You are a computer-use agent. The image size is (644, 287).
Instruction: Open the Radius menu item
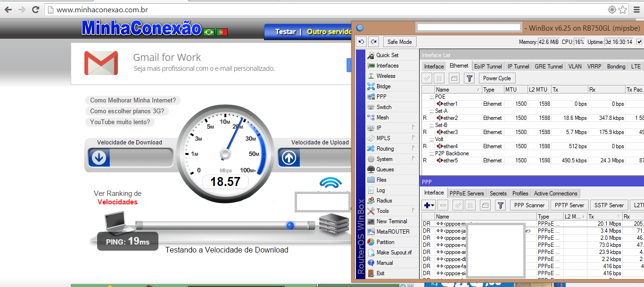(x=384, y=201)
